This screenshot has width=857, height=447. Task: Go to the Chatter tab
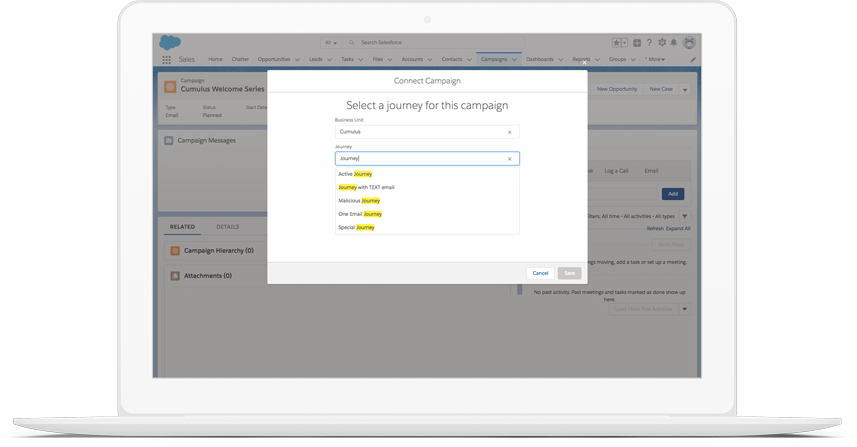tap(240, 59)
